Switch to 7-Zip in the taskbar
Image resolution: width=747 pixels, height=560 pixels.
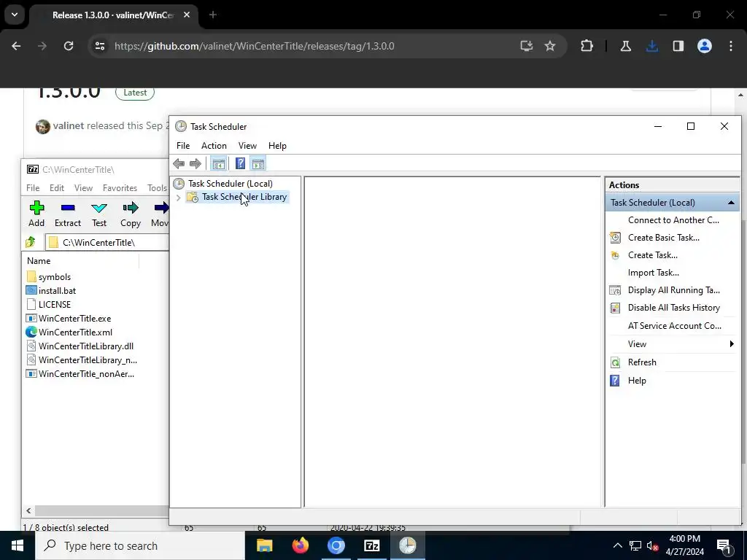click(x=371, y=545)
